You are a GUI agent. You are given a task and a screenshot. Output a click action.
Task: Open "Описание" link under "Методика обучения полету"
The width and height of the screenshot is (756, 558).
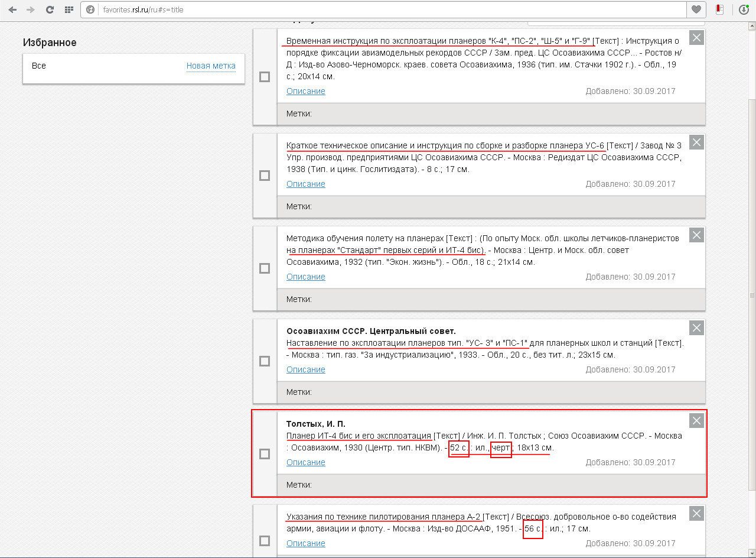(306, 277)
